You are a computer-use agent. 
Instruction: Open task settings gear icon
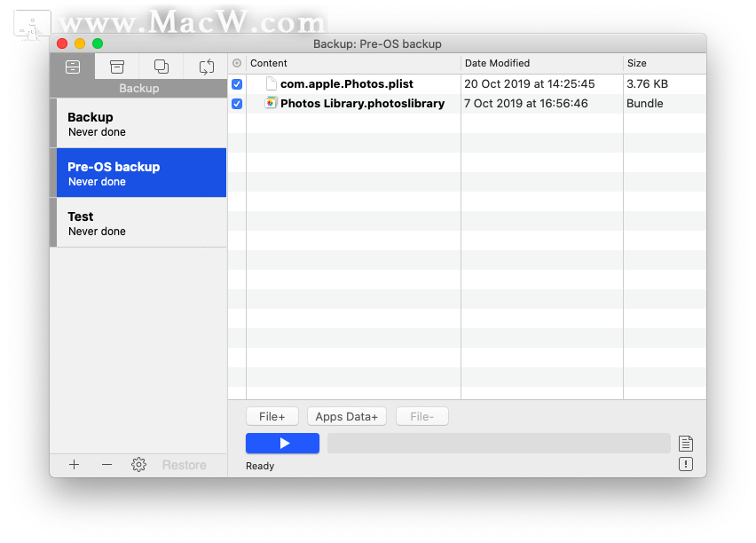coord(138,465)
